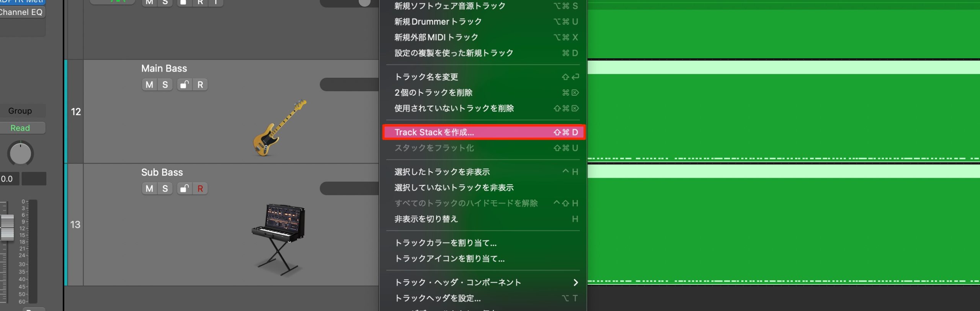
Task: Disable record on the Sub Bass track
Action: point(200,188)
